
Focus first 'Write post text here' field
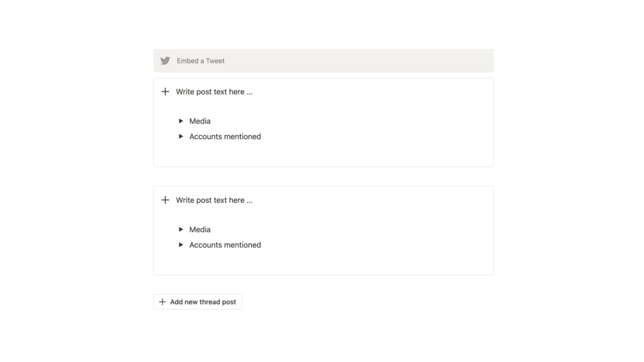[x=214, y=92]
